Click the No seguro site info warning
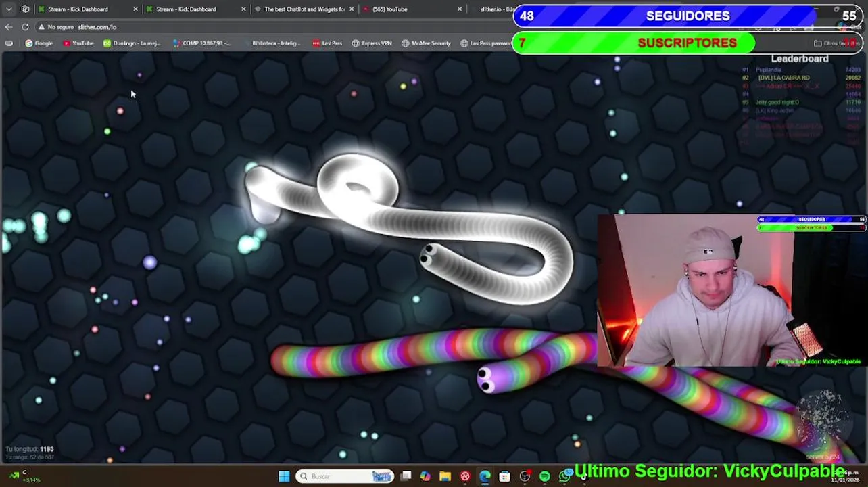 pyautogui.click(x=56, y=27)
